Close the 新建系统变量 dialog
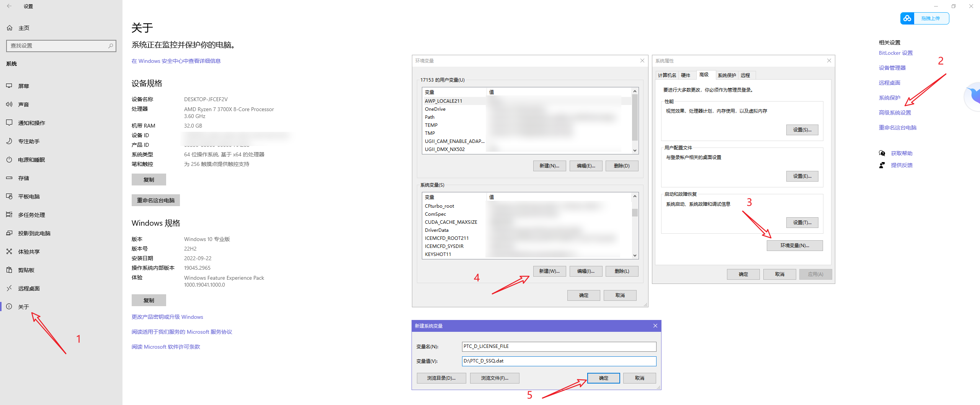 click(655, 326)
